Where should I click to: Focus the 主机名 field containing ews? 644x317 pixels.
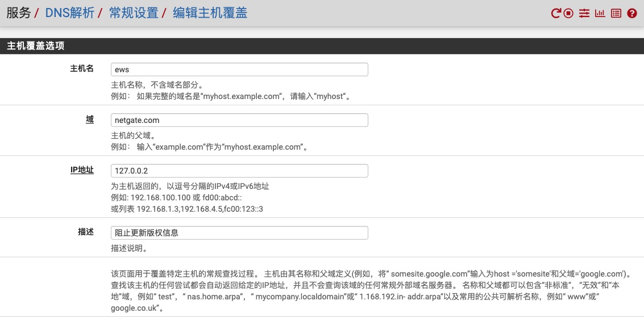click(239, 69)
